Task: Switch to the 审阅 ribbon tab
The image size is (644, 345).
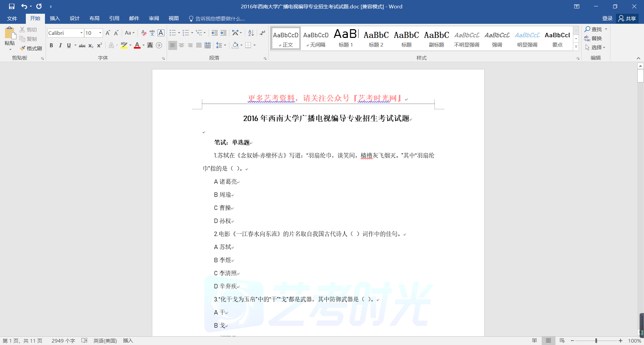Action: tap(154, 18)
